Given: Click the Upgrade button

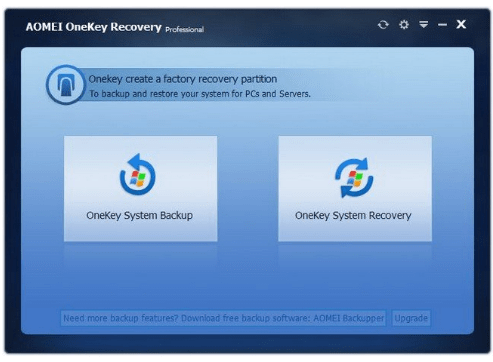Looking at the screenshot, I should [x=411, y=318].
